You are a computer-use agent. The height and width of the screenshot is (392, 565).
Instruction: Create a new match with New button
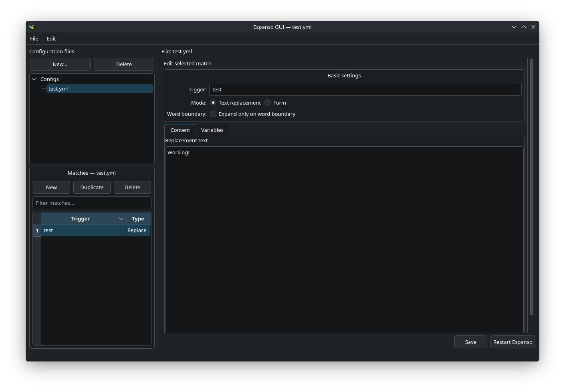pos(51,187)
